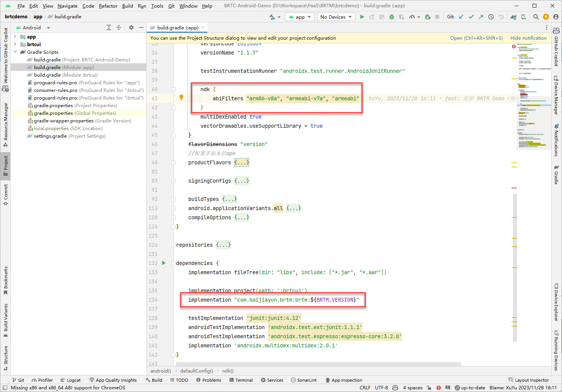Run the app with green play icon
The image size is (562, 392).
(362, 17)
